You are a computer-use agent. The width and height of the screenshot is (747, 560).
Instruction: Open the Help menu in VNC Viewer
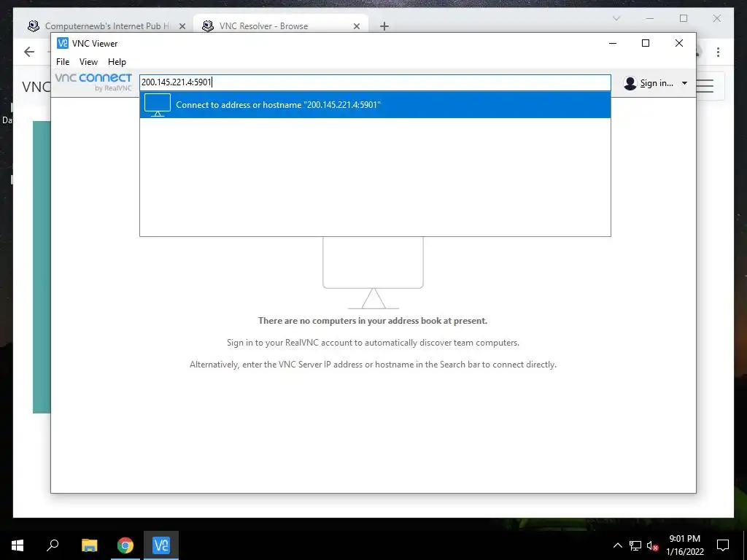[117, 62]
